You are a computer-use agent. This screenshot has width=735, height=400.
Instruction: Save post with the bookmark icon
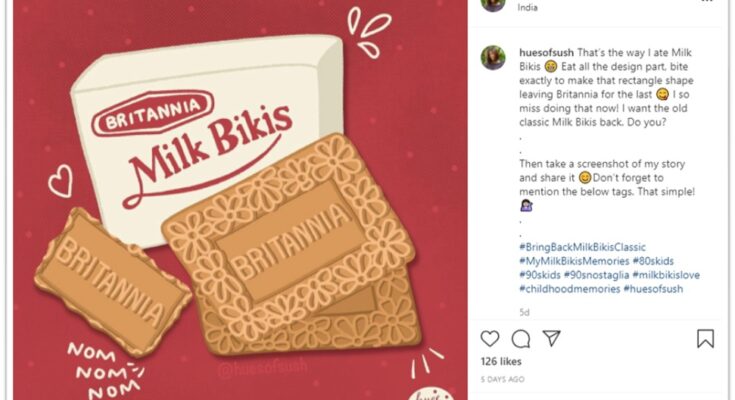click(705, 339)
